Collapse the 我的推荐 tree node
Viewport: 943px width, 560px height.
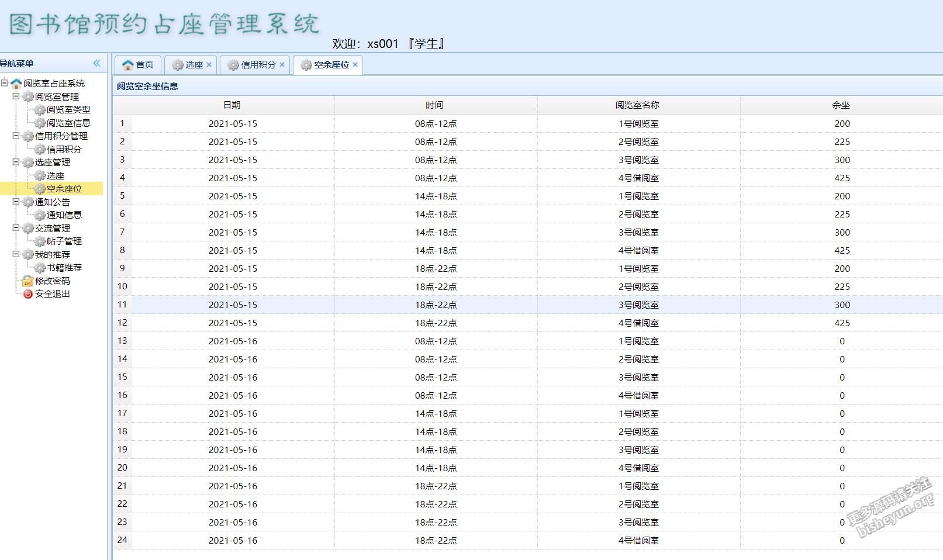[16, 254]
